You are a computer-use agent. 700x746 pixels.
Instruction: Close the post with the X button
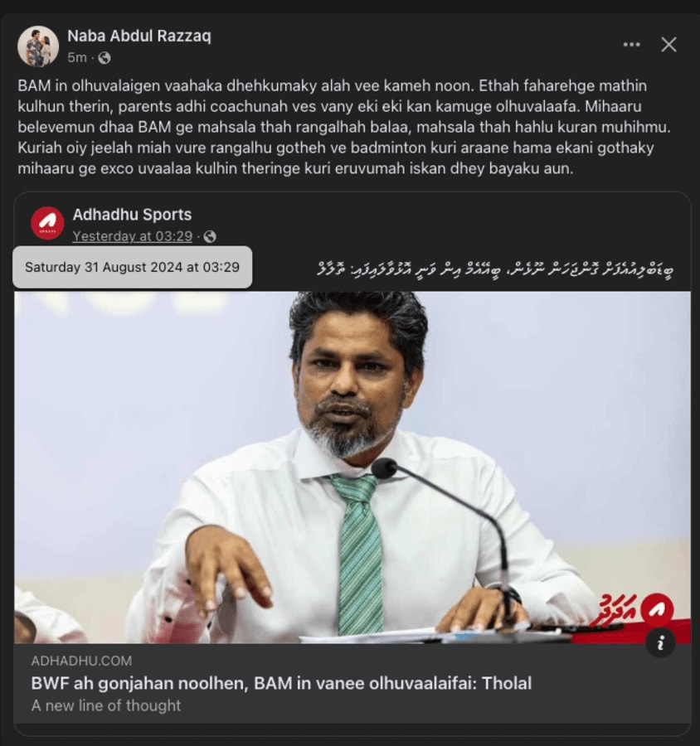[668, 45]
